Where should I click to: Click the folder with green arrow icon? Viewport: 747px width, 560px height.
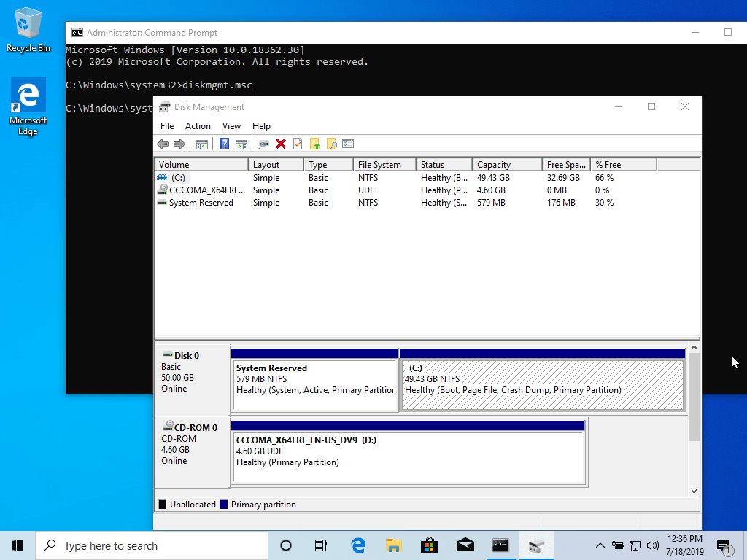click(x=314, y=144)
